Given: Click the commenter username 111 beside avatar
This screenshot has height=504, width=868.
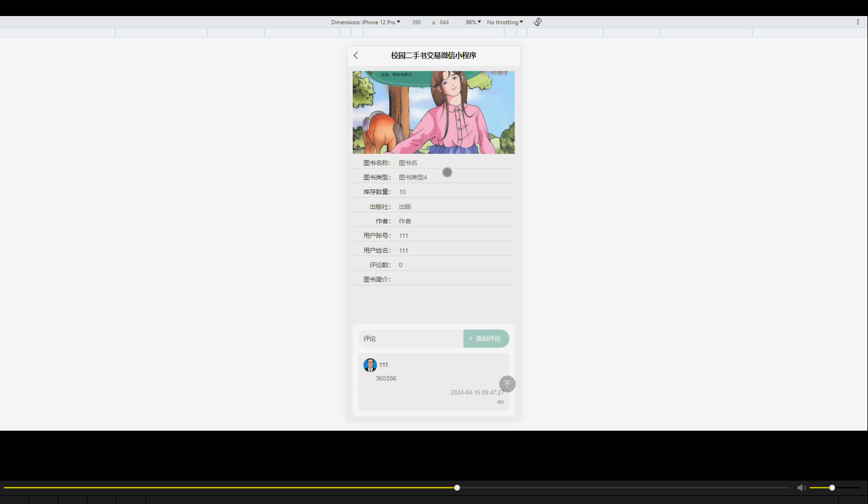Looking at the screenshot, I should [x=384, y=365].
